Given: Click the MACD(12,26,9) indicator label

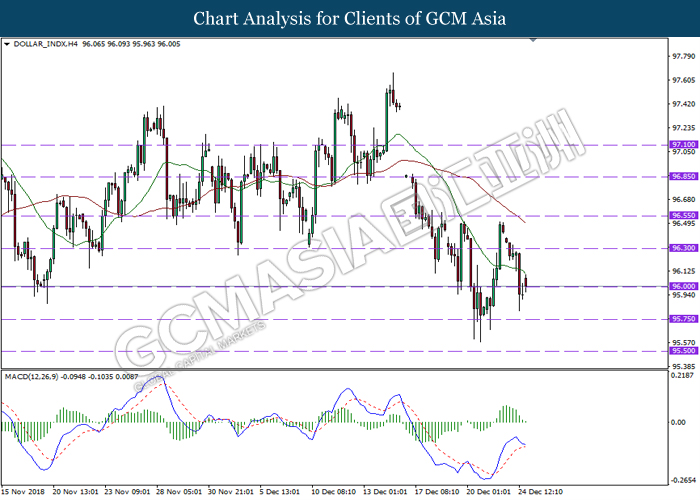Looking at the screenshot, I should tap(31, 377).
